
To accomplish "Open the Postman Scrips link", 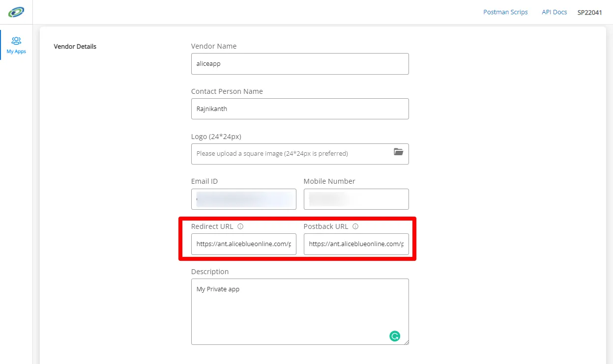I will click(x=505, y=12).
